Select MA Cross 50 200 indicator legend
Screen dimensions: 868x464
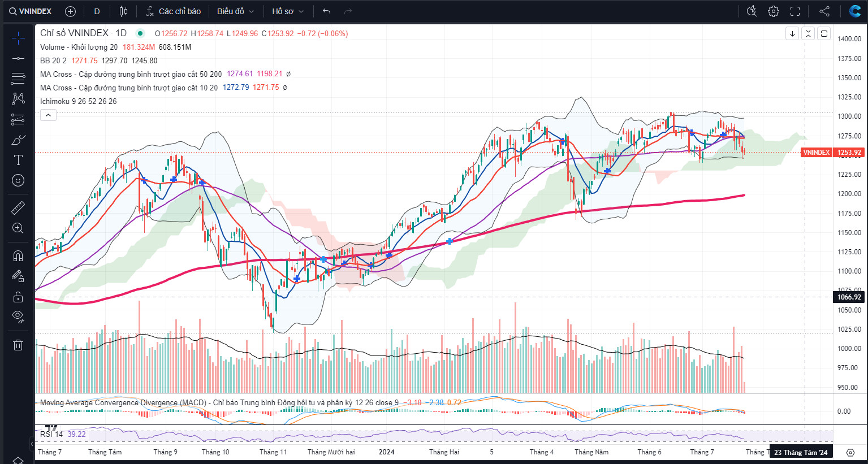[x=131, y=74]
